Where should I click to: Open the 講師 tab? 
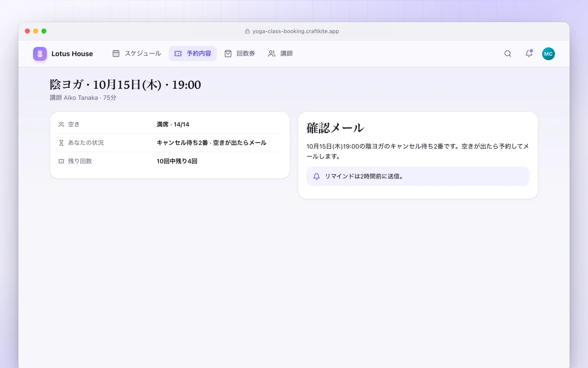click(x=280, y=53)
